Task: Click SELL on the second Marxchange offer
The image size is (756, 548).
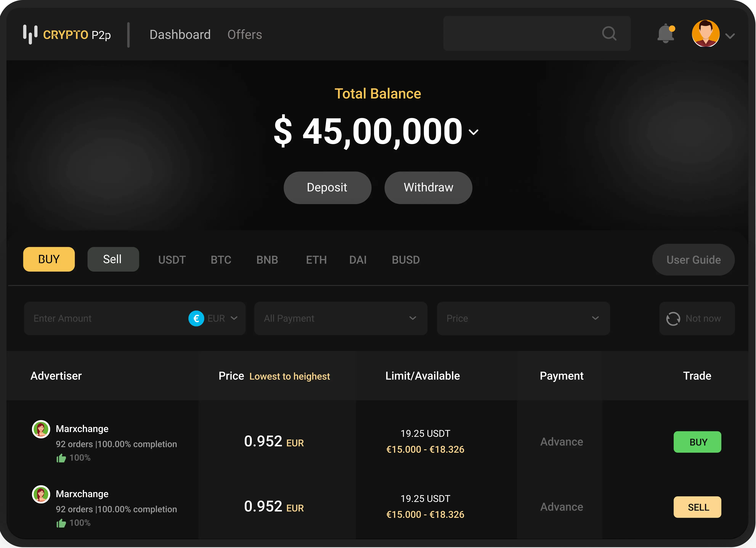Action: [x=697, y=507]
